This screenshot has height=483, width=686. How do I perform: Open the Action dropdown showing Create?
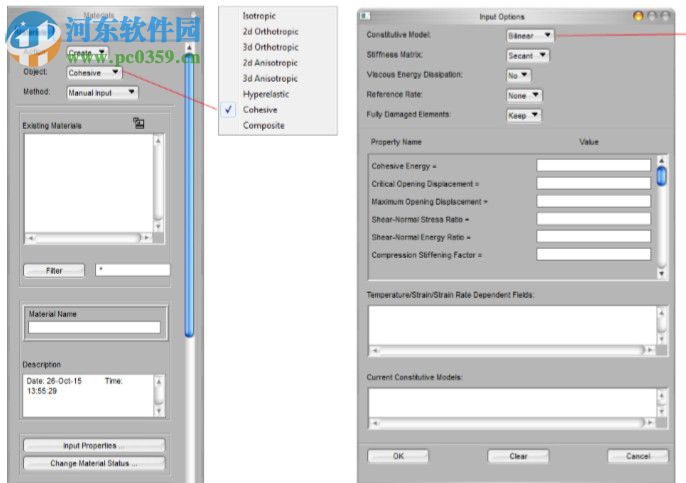pyautogui.click(x=87, y=53)
